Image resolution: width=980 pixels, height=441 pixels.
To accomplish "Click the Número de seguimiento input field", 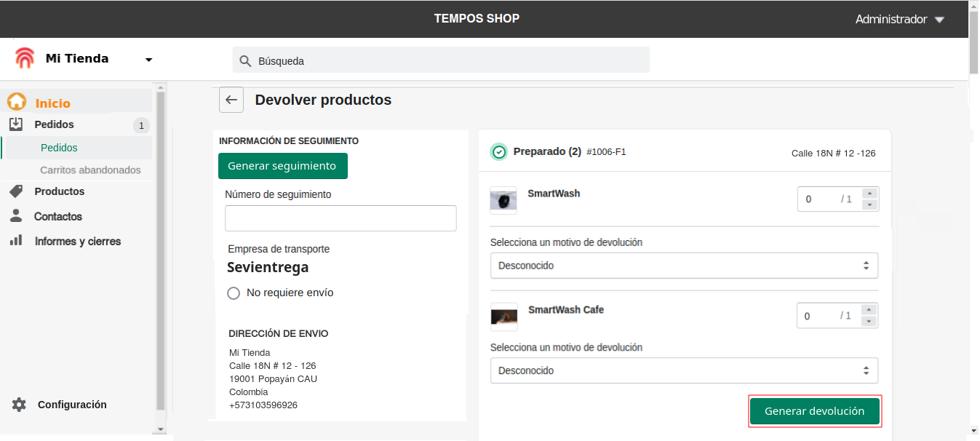I will coord(340,218).
